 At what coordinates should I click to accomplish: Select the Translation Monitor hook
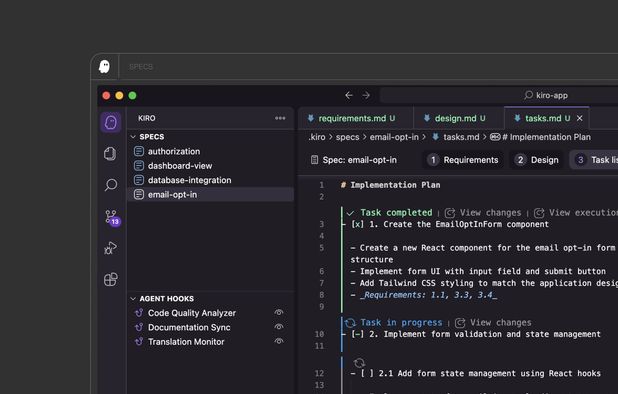click(211, 342)
